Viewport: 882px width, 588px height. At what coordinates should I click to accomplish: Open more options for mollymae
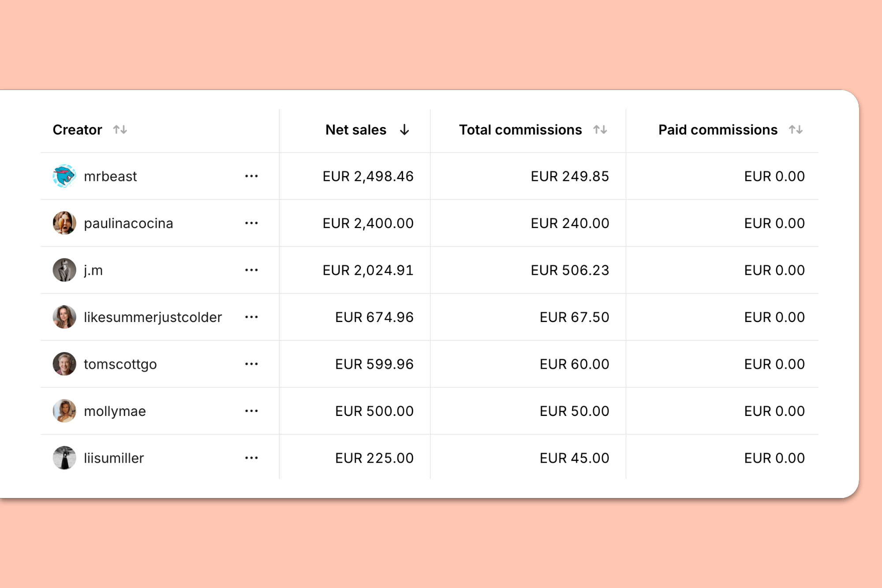pos(251,411)
